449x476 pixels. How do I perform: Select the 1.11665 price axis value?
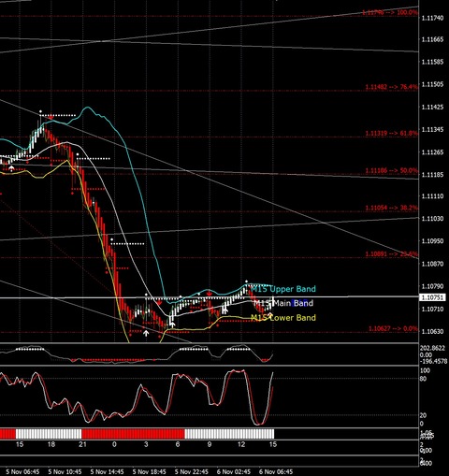click(x=432, y=39)
